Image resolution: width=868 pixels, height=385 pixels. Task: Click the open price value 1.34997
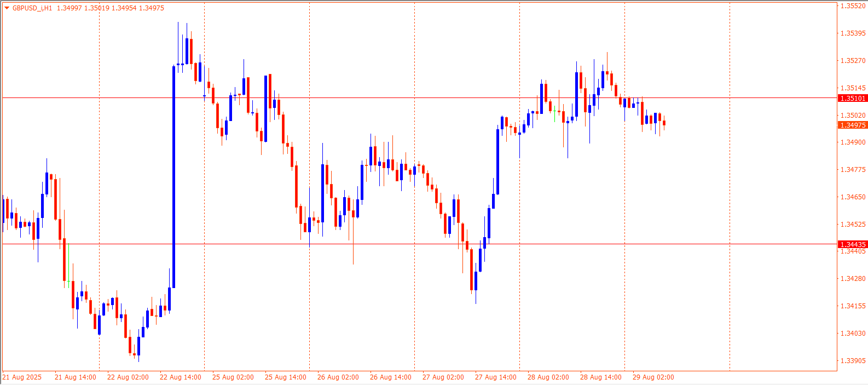68,8
